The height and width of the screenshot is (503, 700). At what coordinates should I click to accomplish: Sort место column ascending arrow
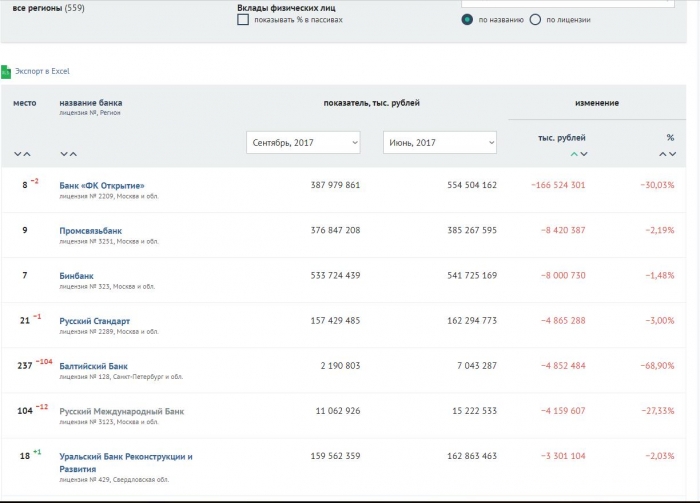tap(27, 154)
